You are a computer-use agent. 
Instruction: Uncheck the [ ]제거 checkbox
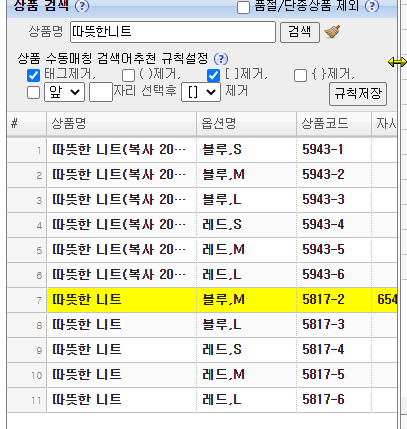pos(213,76)
